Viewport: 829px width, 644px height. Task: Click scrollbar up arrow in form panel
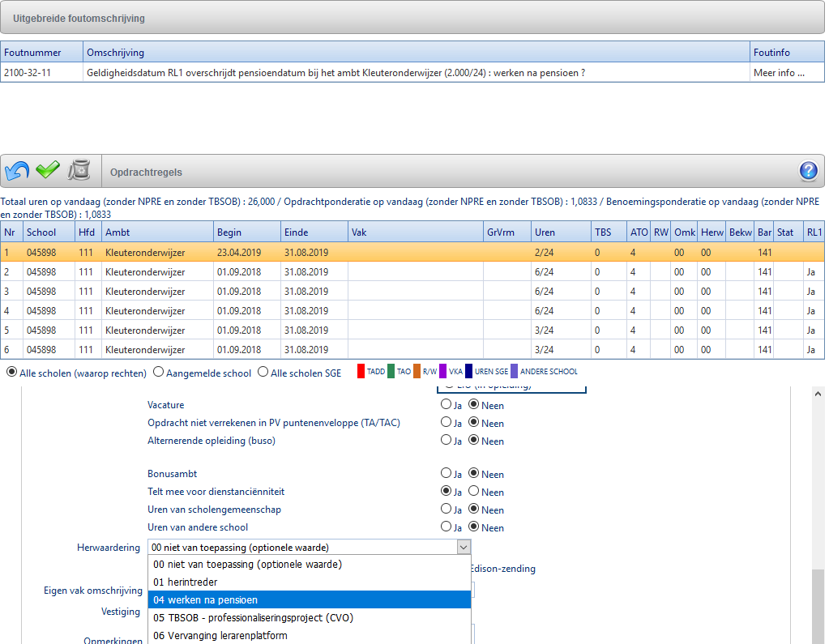coord(818,394)
